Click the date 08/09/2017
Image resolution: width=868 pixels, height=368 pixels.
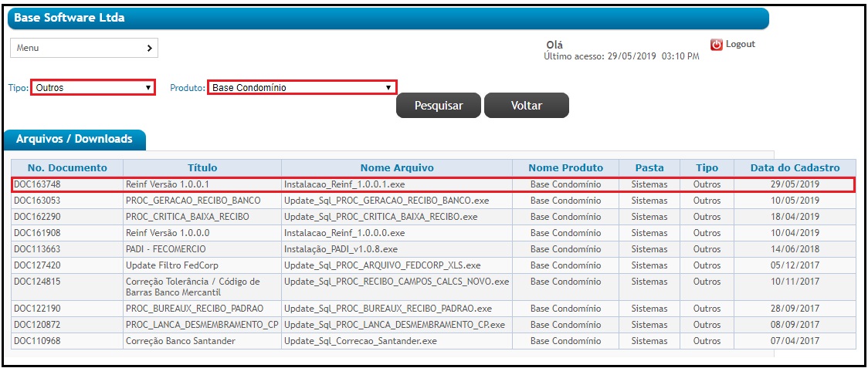click(795, 324)
